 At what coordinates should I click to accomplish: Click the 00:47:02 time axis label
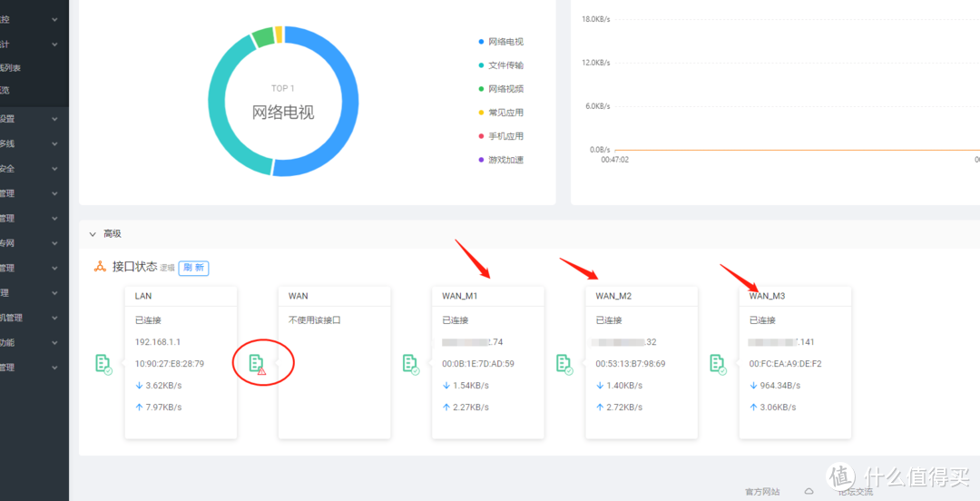point(615,160)
